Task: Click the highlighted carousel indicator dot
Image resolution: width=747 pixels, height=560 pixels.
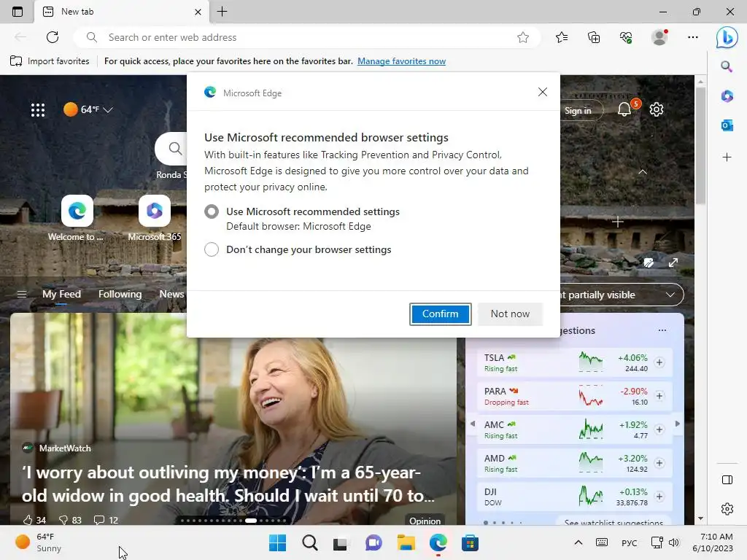Action: 251,521
